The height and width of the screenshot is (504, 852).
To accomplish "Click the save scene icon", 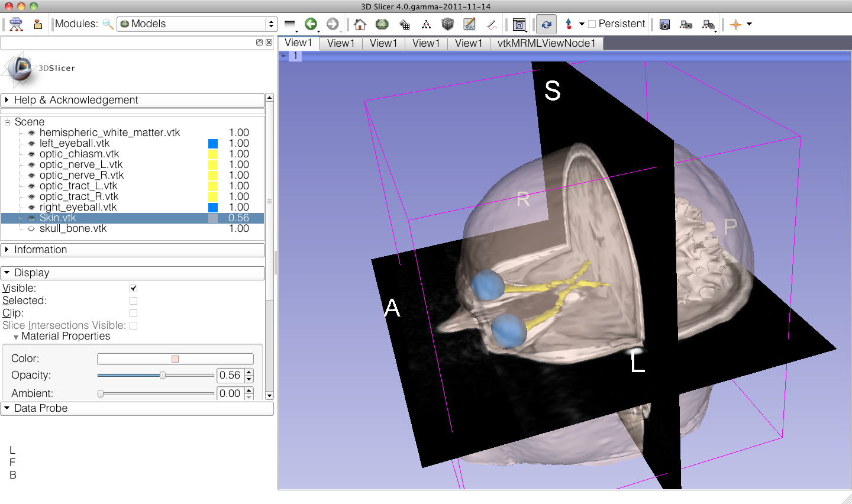I will tap(38, 24).
